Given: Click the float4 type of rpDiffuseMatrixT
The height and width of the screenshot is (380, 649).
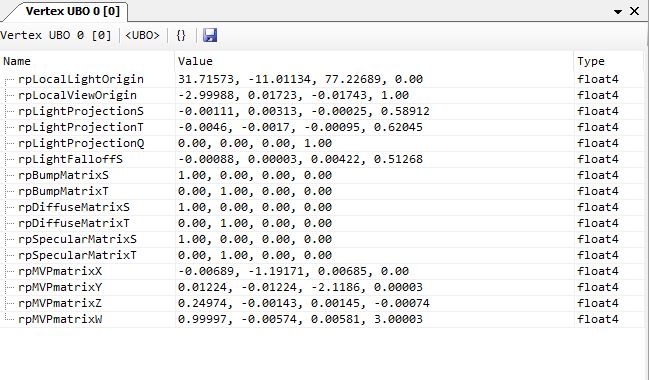Looking at the screenshot, I should 598,223.
